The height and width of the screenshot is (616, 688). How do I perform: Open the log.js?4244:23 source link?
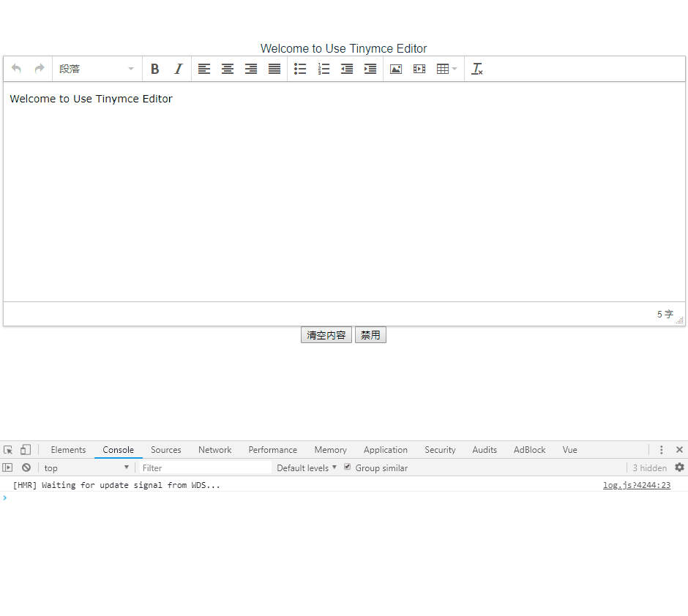coord(637,485)
